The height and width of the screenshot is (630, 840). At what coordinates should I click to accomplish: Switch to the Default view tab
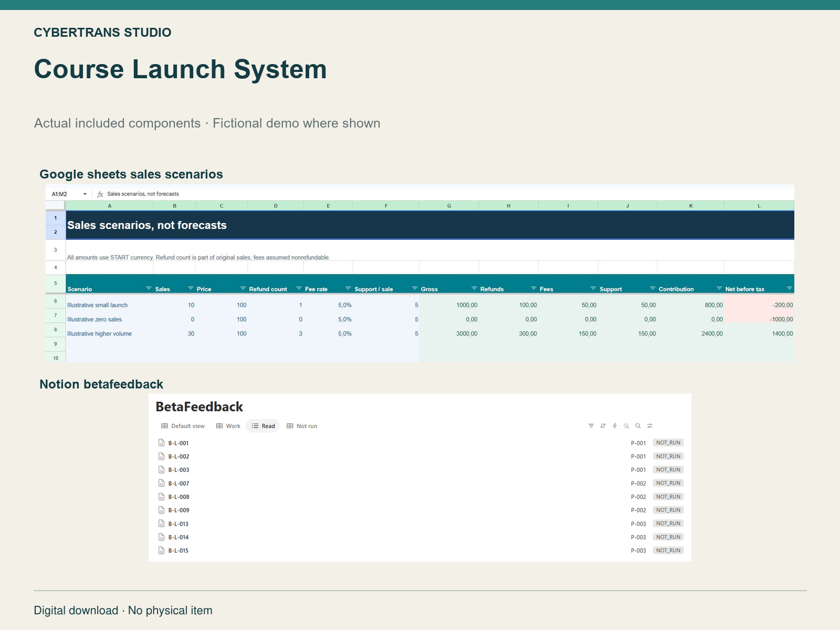(x=183, y=426)
